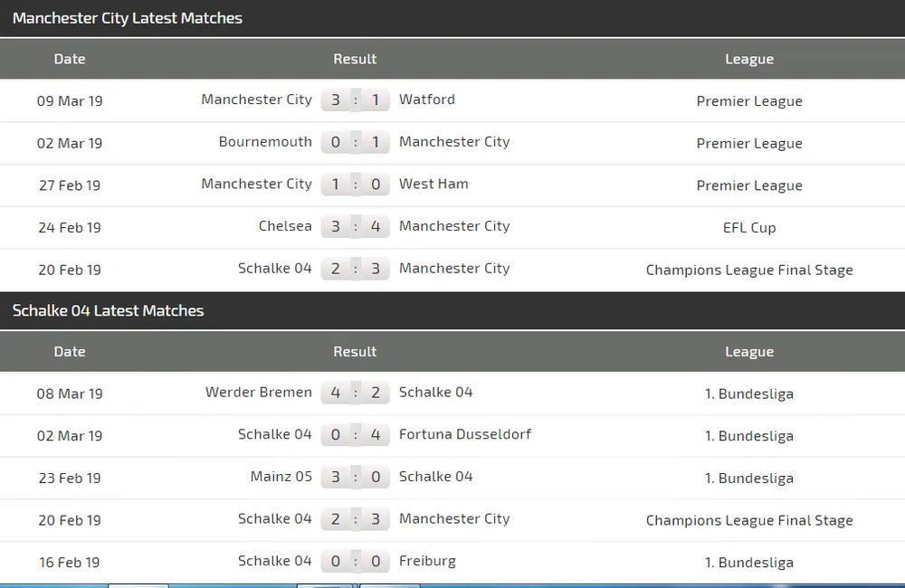The image size is (905, 588).
Task: Click the 24 Feb 19 match date
Action: pos(70,227)
